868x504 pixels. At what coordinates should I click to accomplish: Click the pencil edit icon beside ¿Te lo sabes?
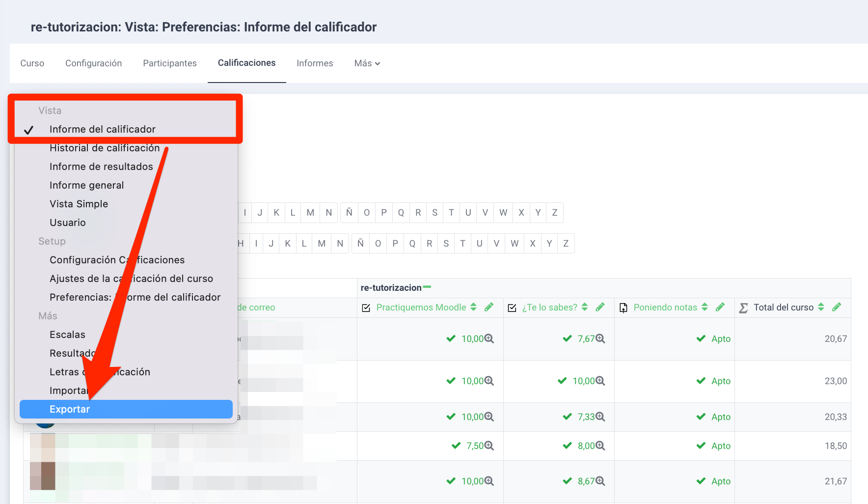[600, 307]
